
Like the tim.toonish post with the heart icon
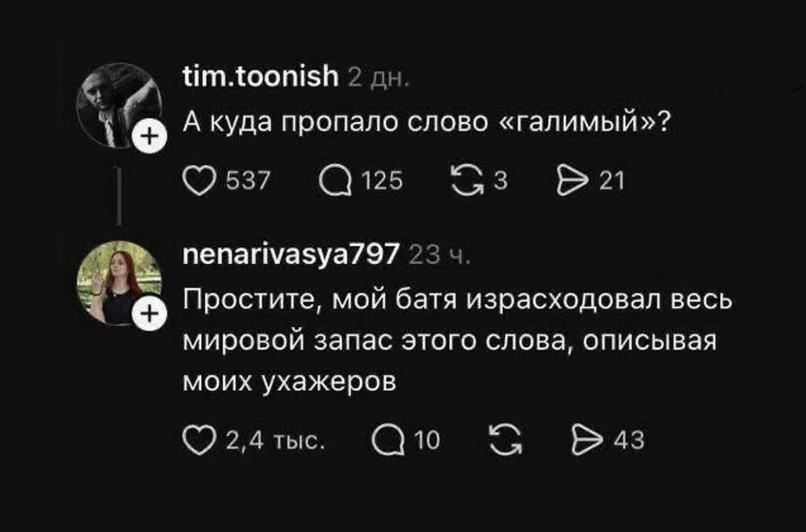click(198, 183)
